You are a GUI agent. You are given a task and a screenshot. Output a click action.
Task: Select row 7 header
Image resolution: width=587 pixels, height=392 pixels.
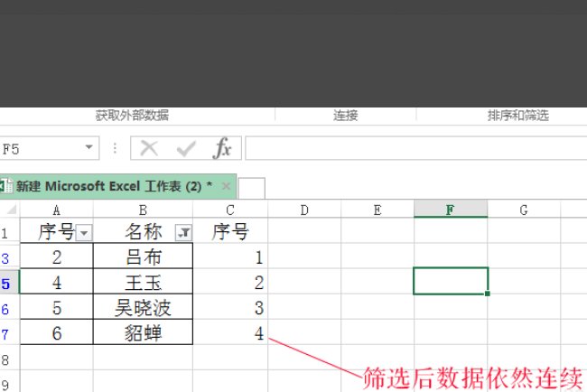(10, 333)
